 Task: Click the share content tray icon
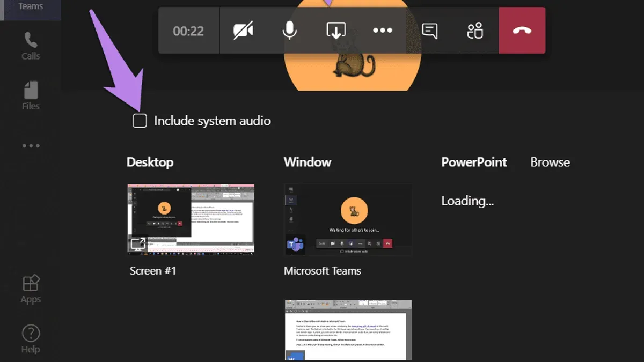coord(336,31)
